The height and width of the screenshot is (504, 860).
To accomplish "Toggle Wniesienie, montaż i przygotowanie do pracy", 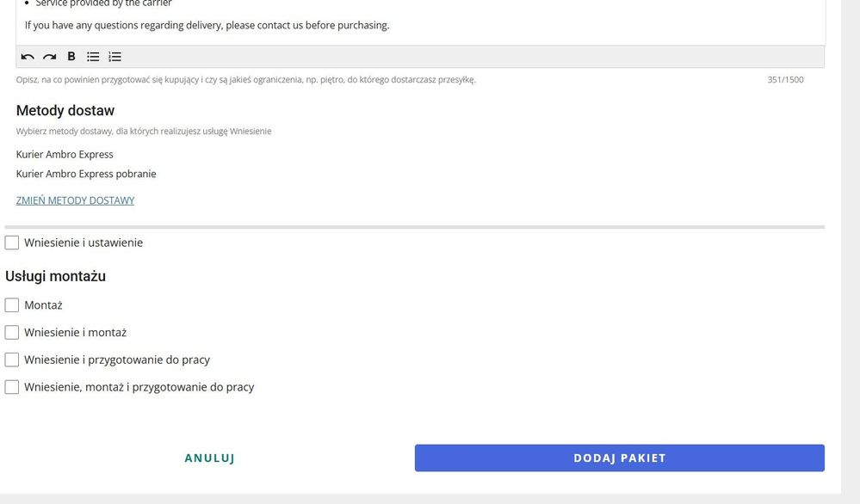I will [x=12, y=387].
